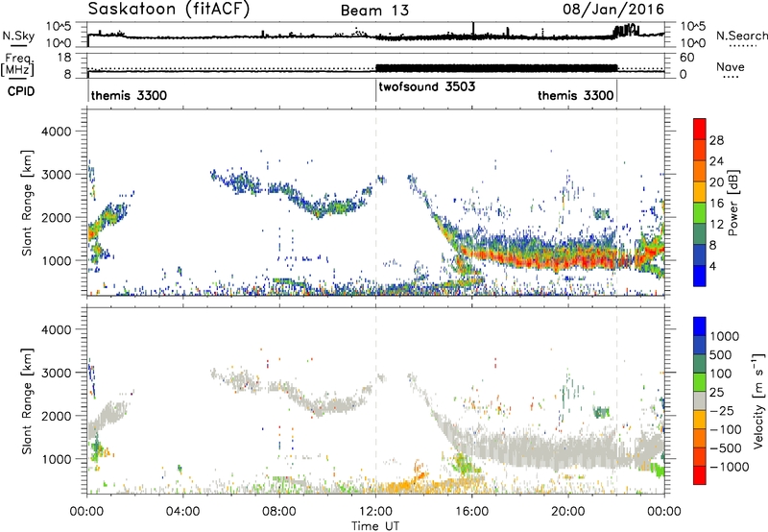This screenshot has width=768, height=532.
Task: Click the '08:00' time axis label
Action: coord(279,511)
